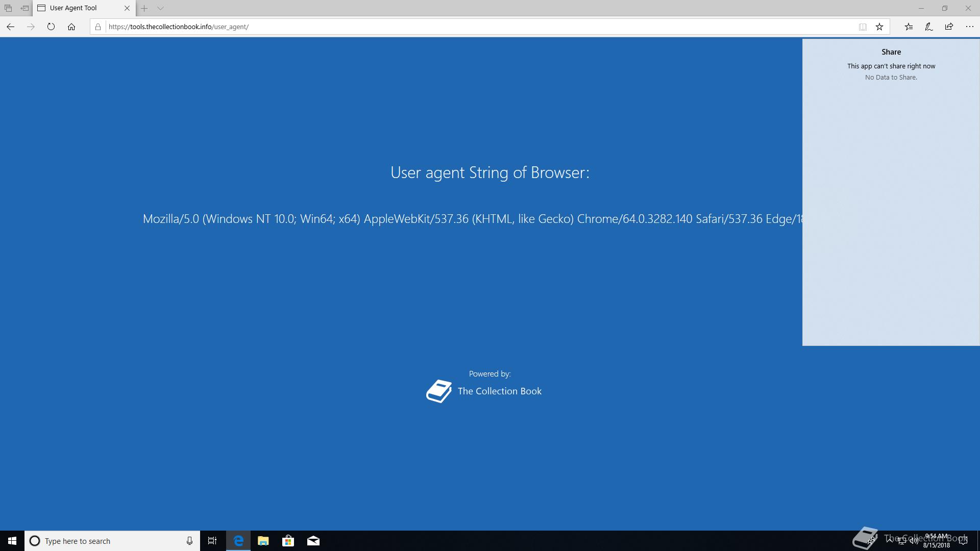
Task: Click the forward navigation arrow
Action: 31,27
